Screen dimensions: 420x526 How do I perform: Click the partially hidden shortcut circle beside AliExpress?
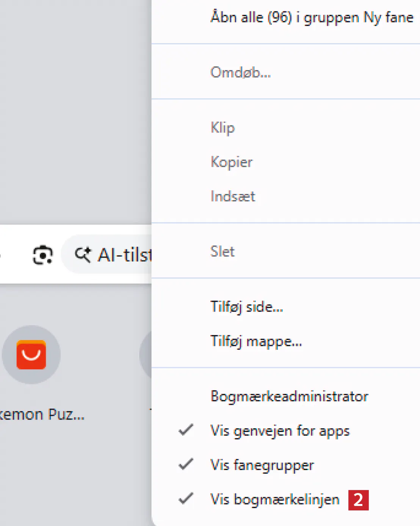click(x=146, y=355)
